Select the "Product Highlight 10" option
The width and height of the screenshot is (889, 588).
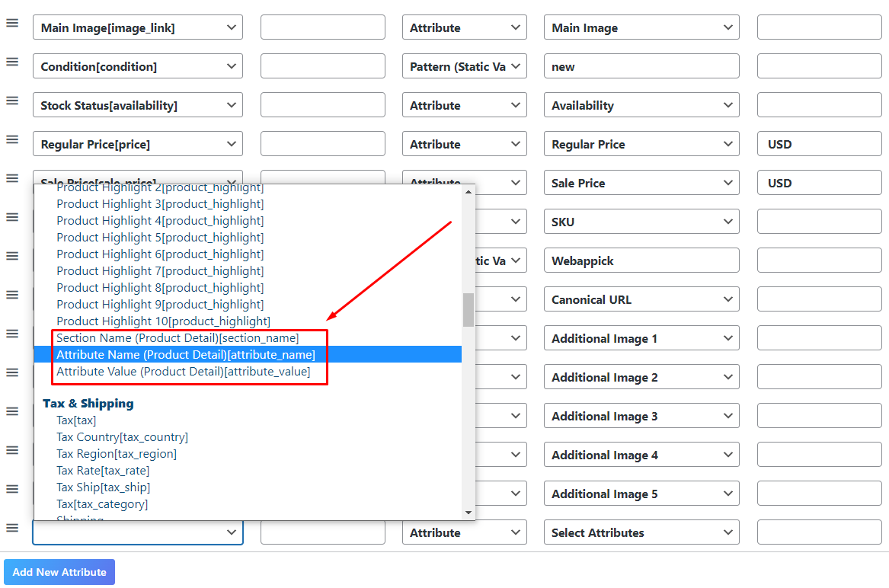coord(162,320)
